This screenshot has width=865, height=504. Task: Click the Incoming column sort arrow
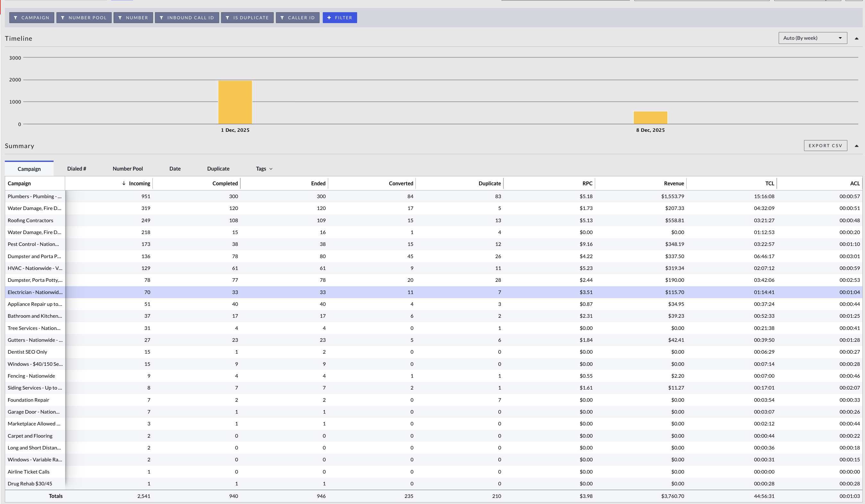[x=124, y=184]
